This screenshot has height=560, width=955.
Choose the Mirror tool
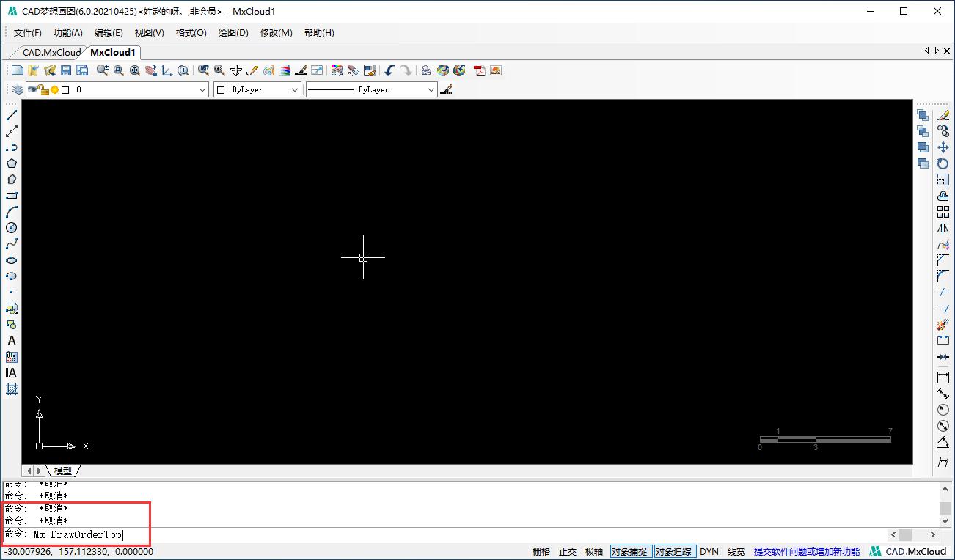943,228
